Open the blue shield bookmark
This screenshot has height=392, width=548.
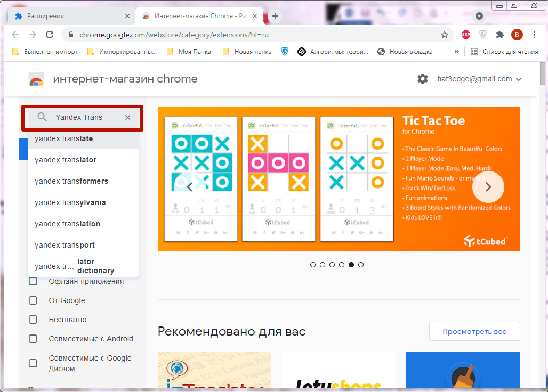285,52
